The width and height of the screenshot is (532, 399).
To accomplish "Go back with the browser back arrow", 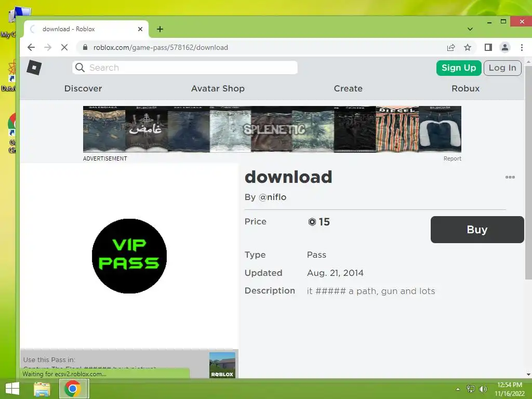I will point(31,47).
